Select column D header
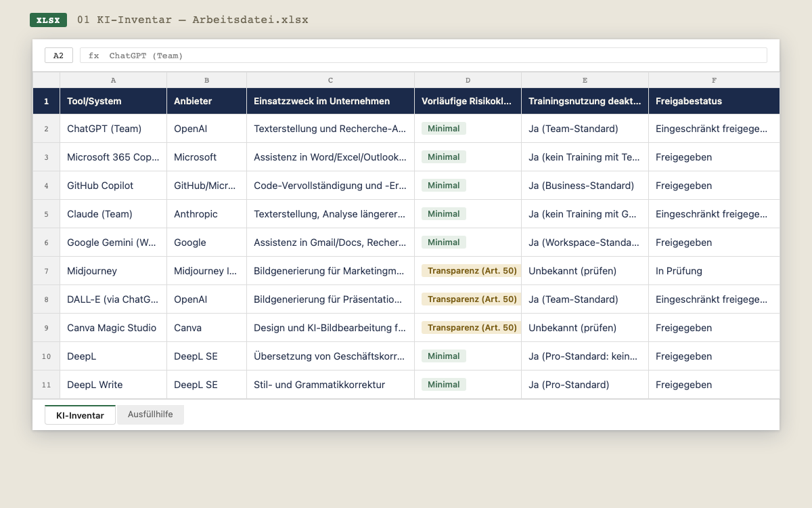 pos(468,80)
